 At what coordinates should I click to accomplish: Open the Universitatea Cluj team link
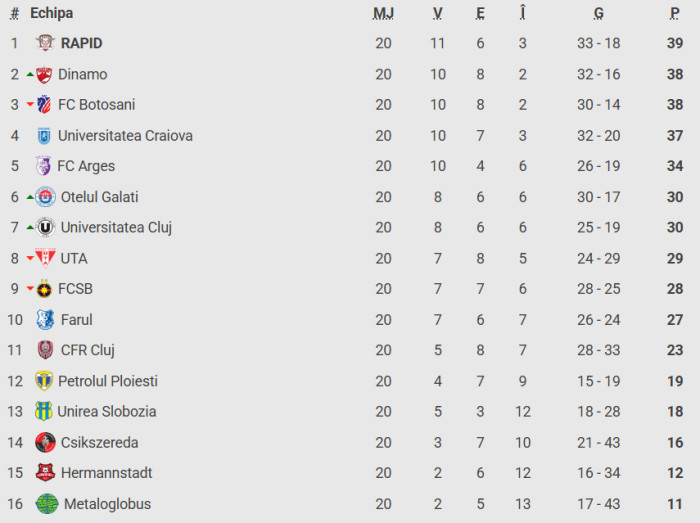click(x=116, y=227)
